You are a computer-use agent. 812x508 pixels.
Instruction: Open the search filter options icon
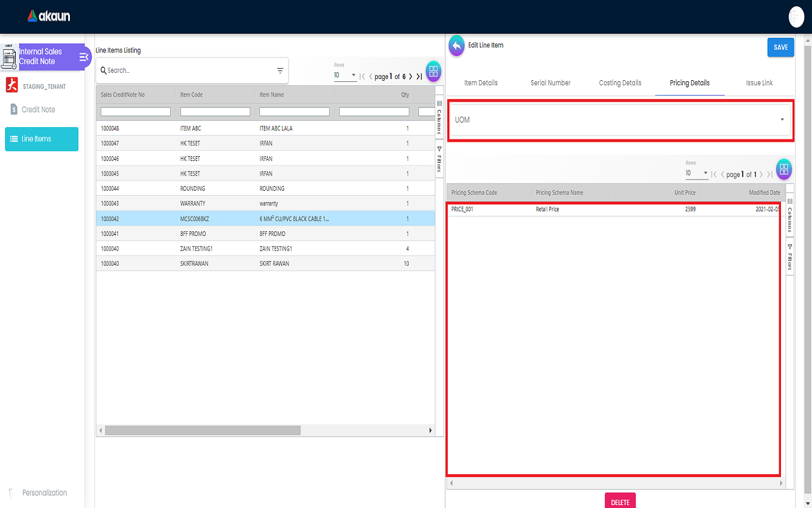click(280, 71)
